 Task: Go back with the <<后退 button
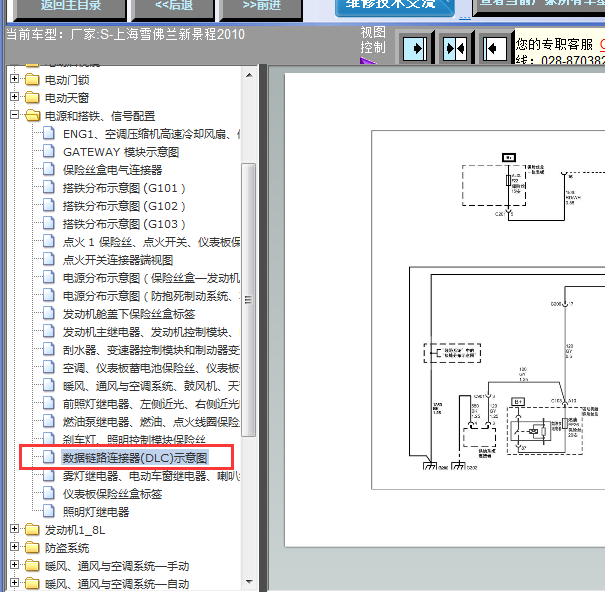tap(173, 8)
